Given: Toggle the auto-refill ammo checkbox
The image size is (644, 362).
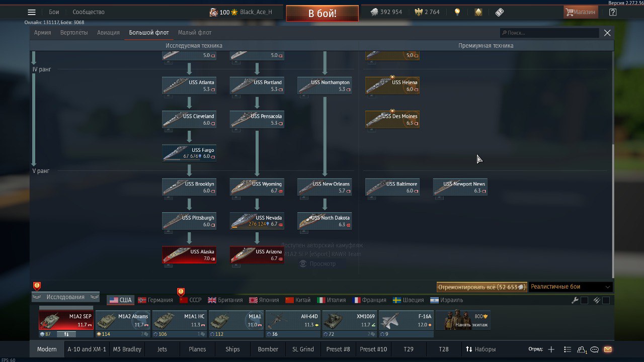Looking at the screenshot, I should click(x=606, y=301).
